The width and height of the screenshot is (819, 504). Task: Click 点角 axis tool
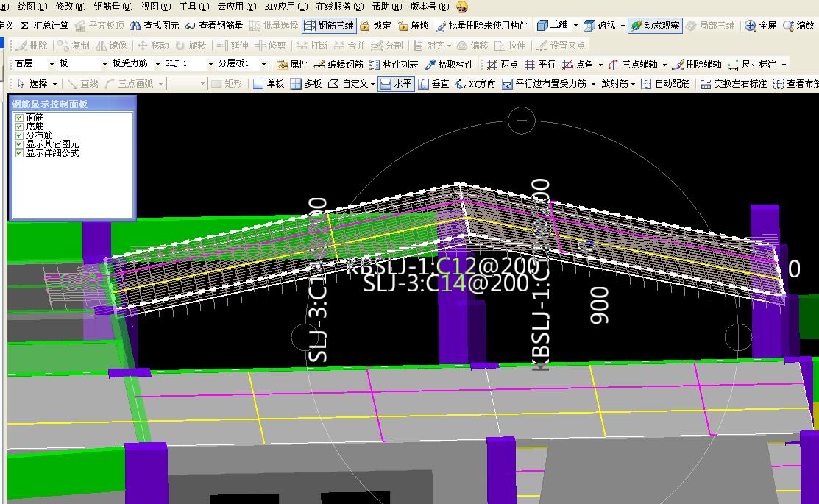click(578, 65)
